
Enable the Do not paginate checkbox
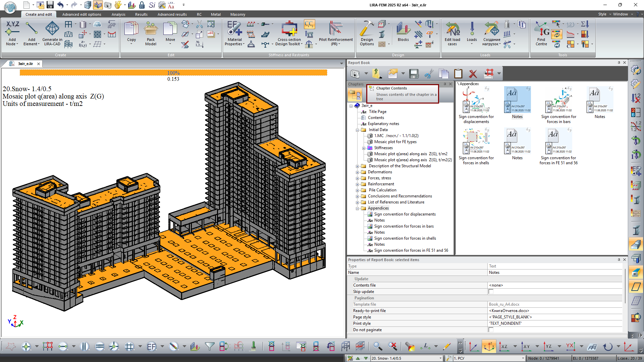tap(491, 330)
